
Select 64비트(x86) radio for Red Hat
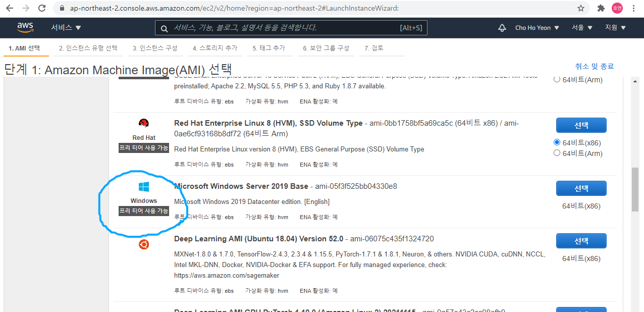557,142
